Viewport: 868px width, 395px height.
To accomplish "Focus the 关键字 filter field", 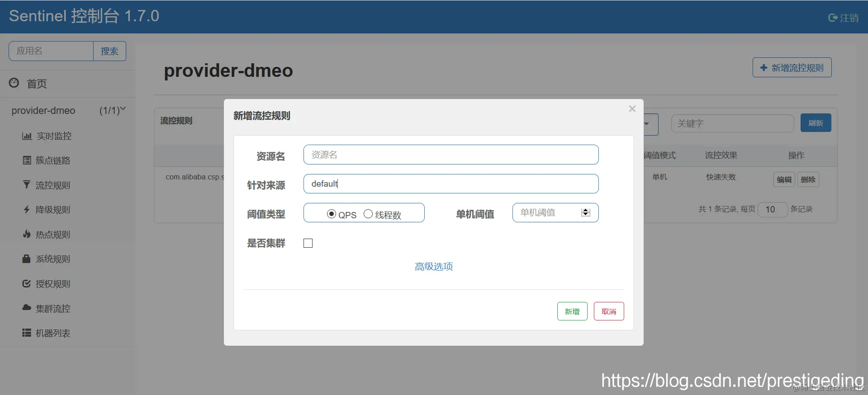I will pyautogui.click(x=732, y=123).
